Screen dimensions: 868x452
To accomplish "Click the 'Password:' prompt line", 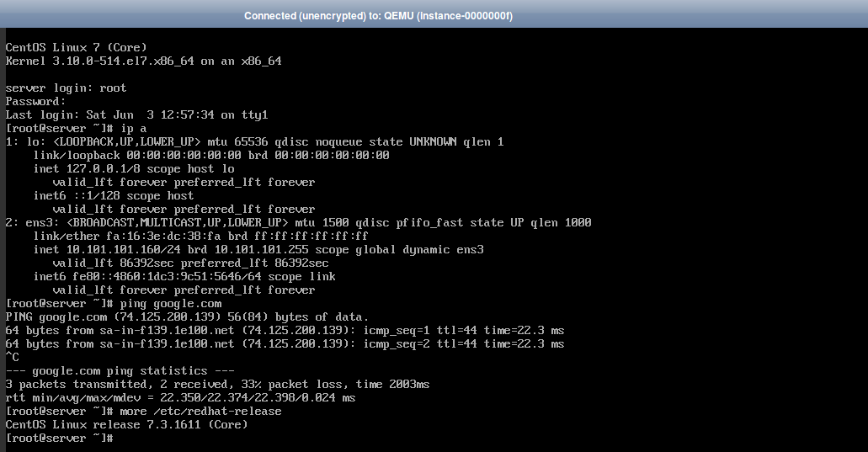I will pyautogui.click(x=35, y=101).
